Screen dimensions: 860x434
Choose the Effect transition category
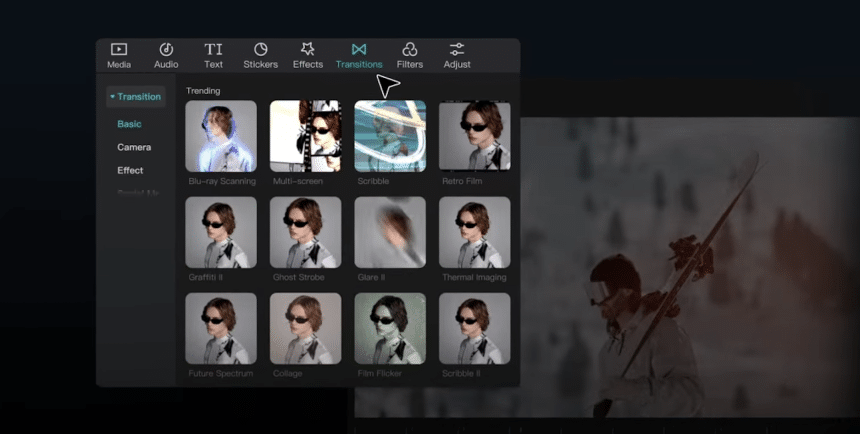pyautogui.click(x=130, y=170)
